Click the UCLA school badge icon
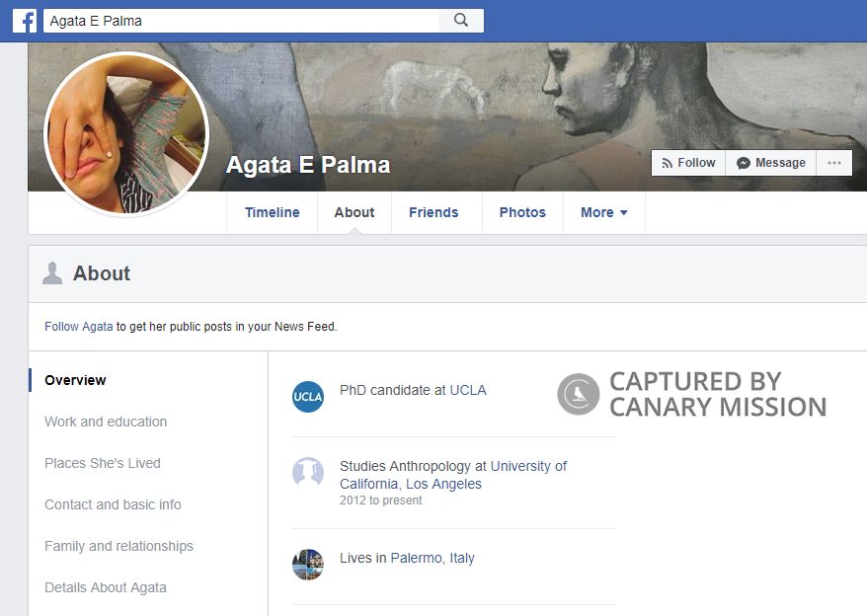This screenshot has width=867, height=616. point(307,397)
